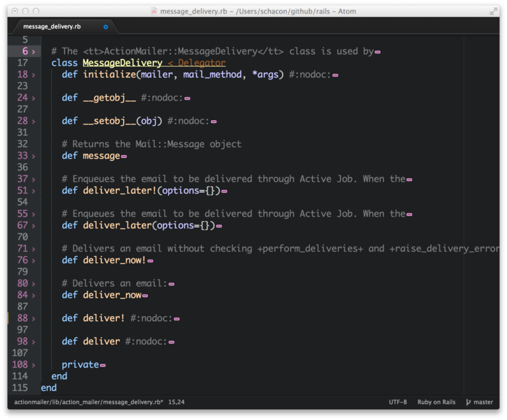
Task: Click the 15,24 cursor position in status bar
Action: pyautogui.click(x=177, y=402)
